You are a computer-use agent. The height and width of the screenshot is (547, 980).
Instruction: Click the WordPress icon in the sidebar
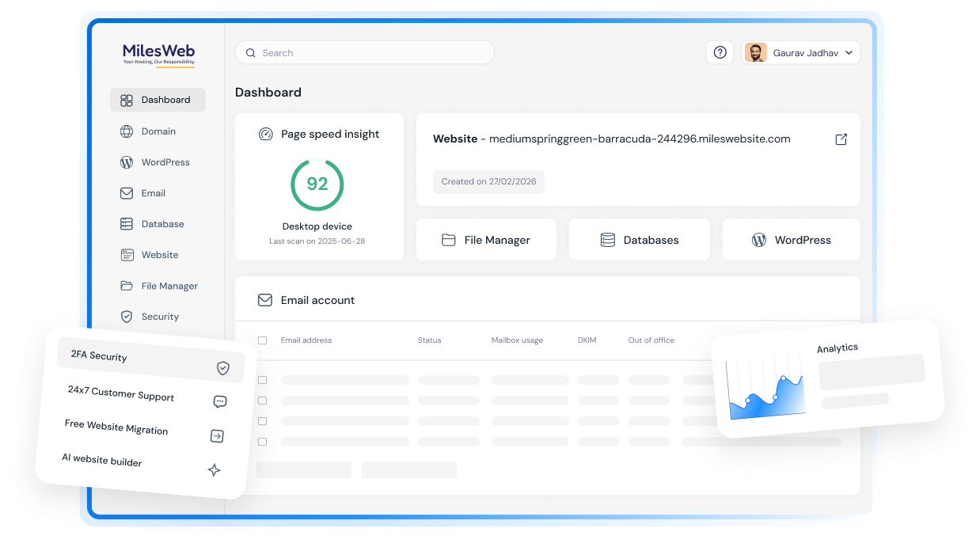(x=126, y=161)
